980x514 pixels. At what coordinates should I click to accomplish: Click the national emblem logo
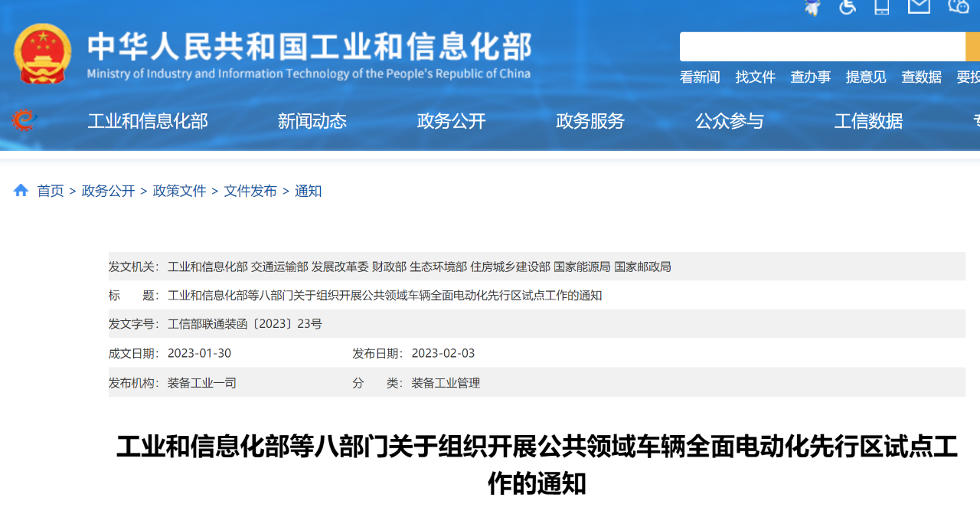(42, 54)
